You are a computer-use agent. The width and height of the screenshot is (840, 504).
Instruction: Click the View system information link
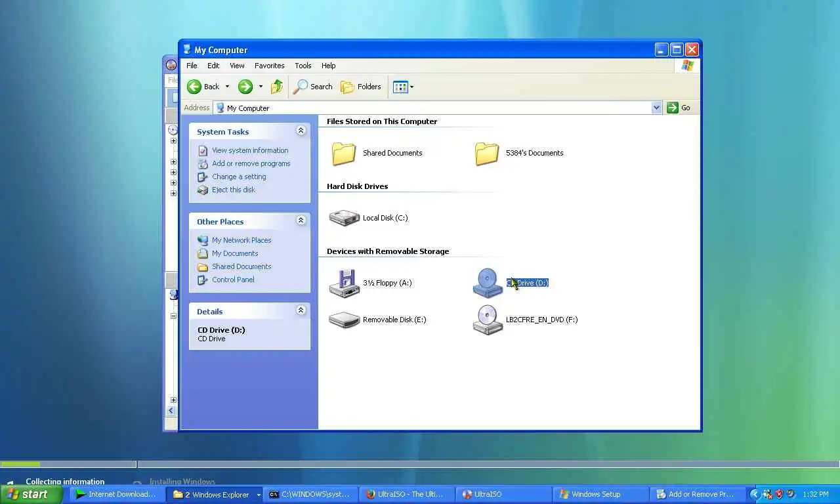[250, 150]
